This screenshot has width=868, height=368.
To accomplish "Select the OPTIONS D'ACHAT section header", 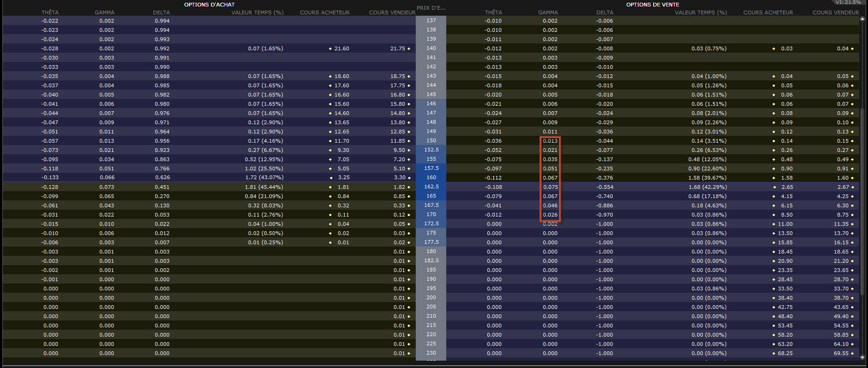I will pos(209,5).
